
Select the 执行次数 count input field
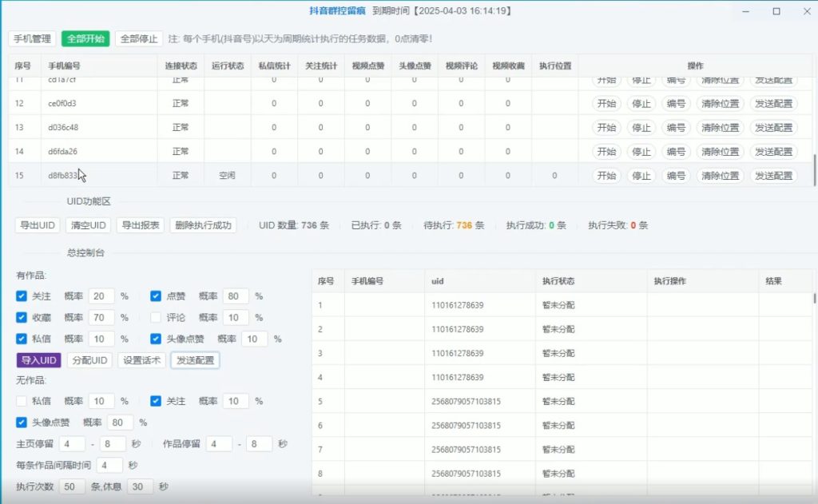tap(71, 486)
